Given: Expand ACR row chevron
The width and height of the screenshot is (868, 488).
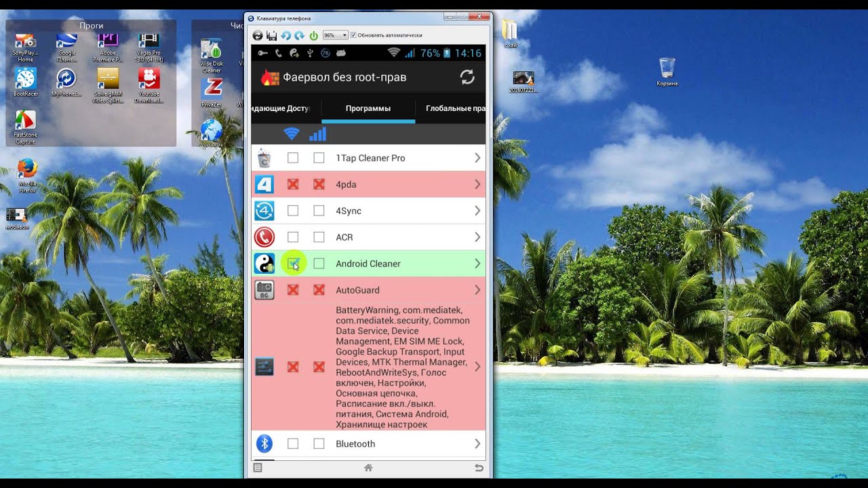Looking at the screenshot, I should (477, 237).
